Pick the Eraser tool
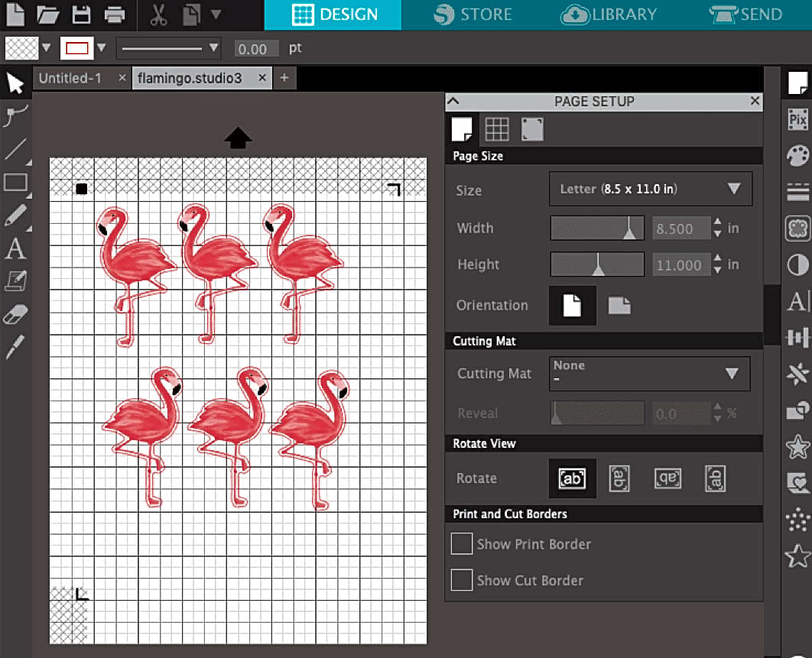Image resolution: width=812 pixels, height=658 pixels. [15, 314]
